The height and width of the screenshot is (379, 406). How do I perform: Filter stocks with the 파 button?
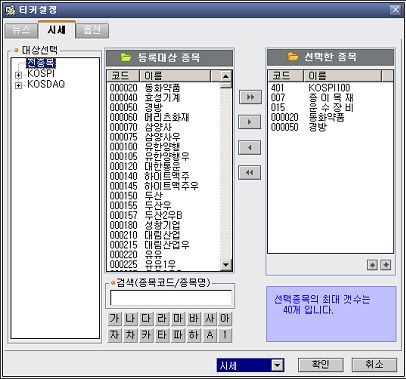tap(178, 335)
